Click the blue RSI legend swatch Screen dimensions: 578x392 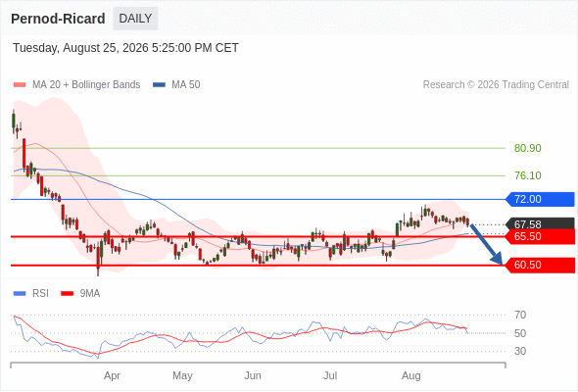pyautogui.click(x=20, y=294)
